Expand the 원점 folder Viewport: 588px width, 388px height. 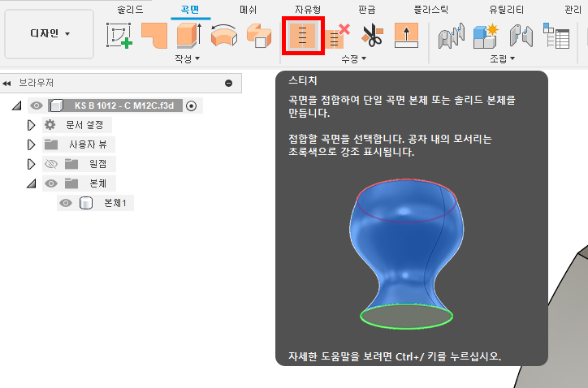pos(31,164)
